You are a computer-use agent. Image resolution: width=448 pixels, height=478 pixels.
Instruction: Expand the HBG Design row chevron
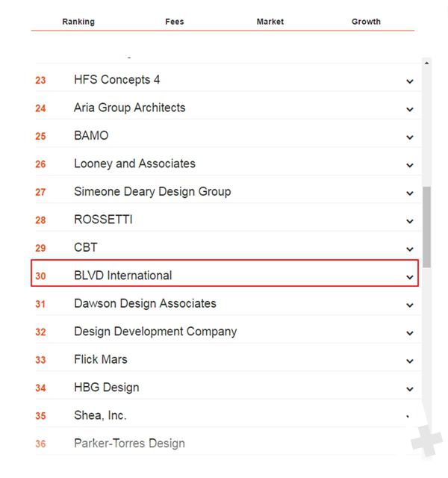(410, 389)
